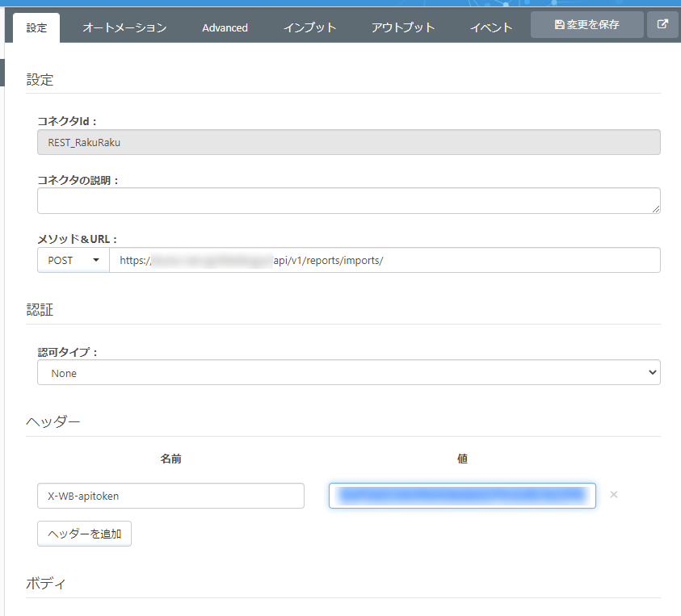Open the POST method dropdown
Image resolution: width=681 pixels, height=616 pixels.
[74, 260]
